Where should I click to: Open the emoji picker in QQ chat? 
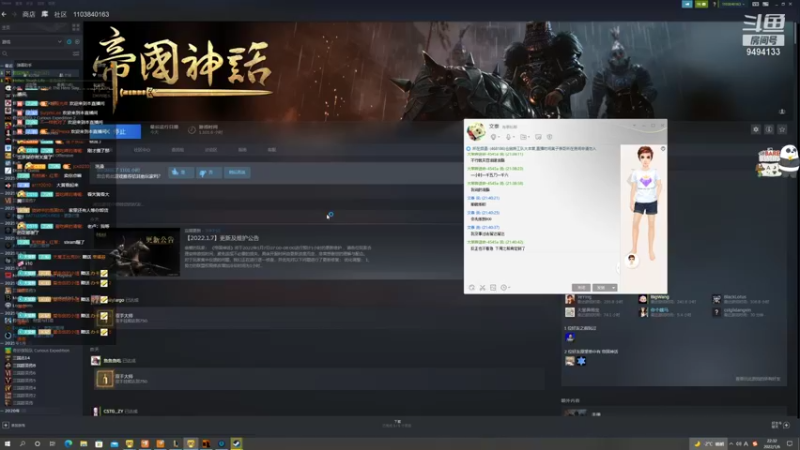pyautogui.click(x=471, y=288)
